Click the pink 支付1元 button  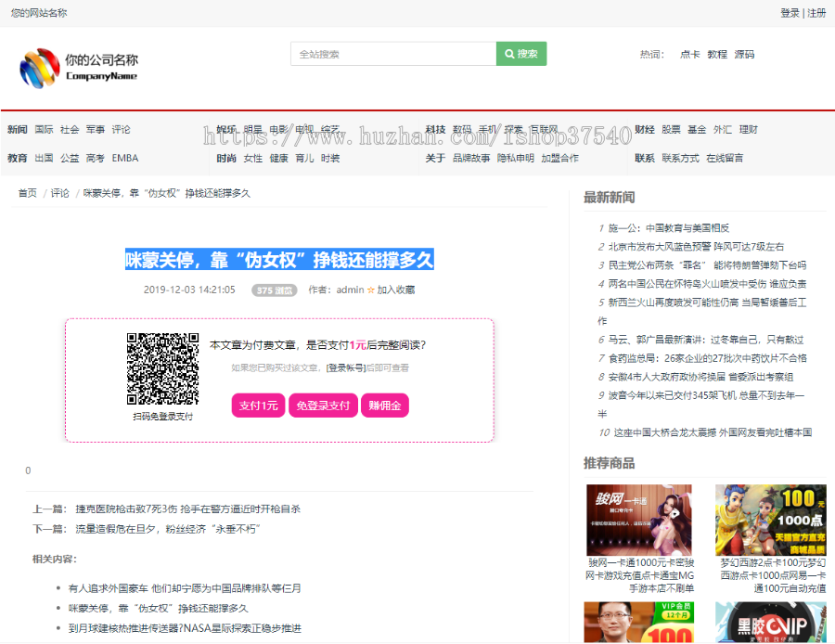tap(259, 406)
